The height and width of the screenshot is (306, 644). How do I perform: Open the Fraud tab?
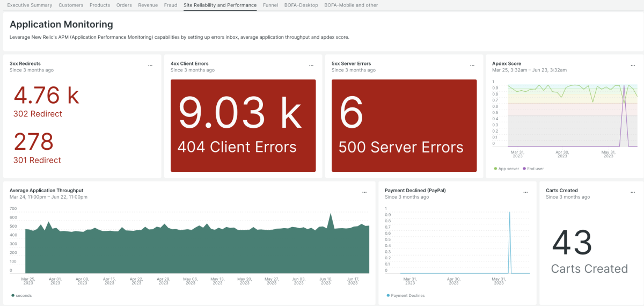pyautogui.click(x=171, y=5)
